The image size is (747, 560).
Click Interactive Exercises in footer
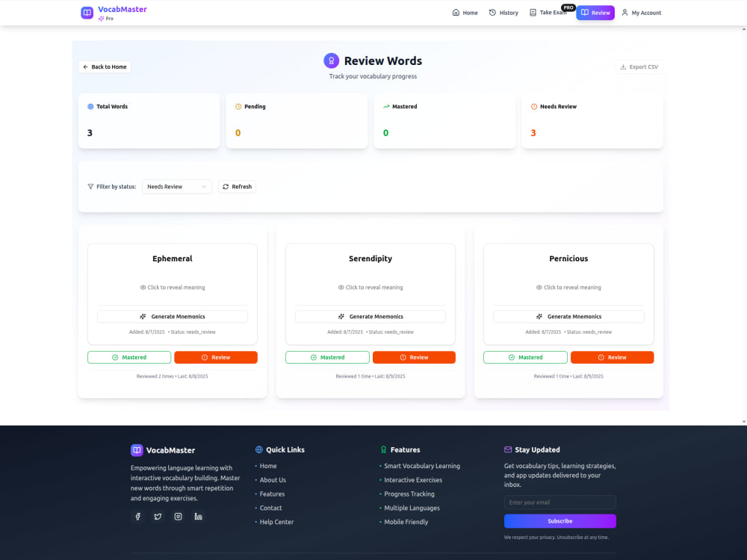tap(413, 480)
